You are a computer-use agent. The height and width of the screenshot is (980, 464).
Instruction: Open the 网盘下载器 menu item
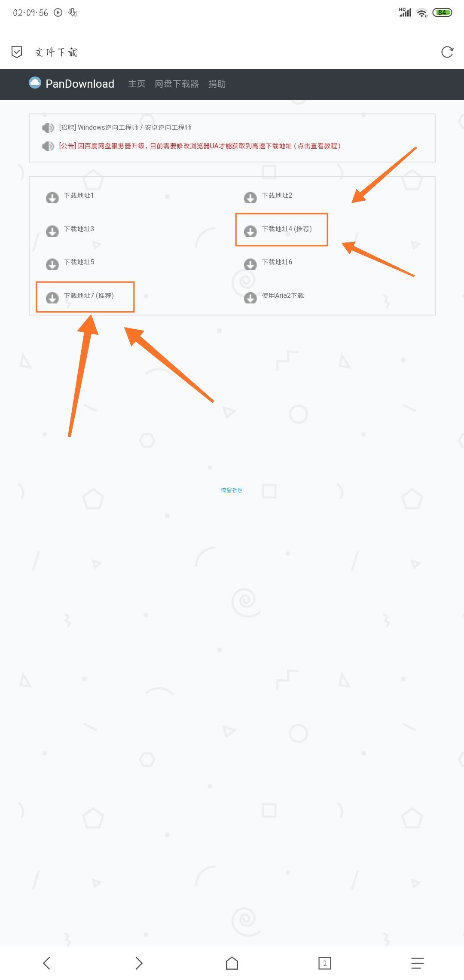point(177,84)
